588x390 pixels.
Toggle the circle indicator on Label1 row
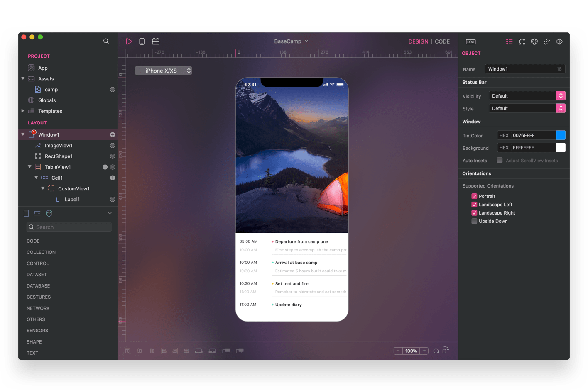pos(113,200)
